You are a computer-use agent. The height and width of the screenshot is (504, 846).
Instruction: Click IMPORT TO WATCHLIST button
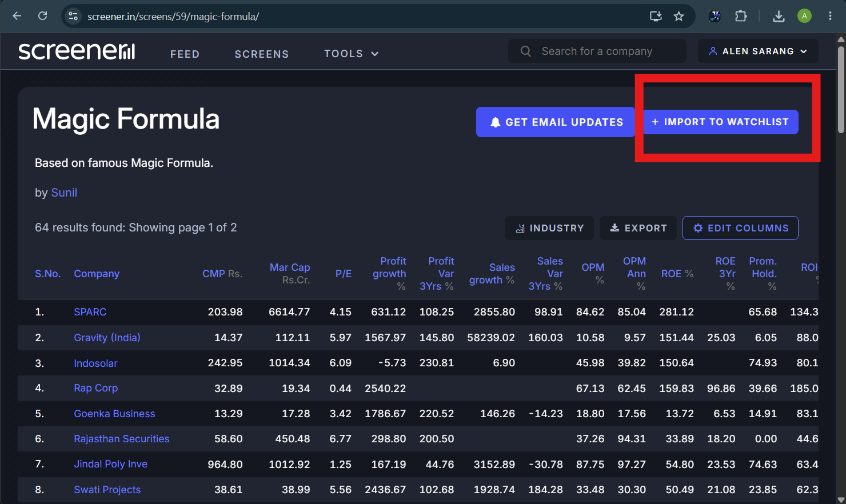721,122
